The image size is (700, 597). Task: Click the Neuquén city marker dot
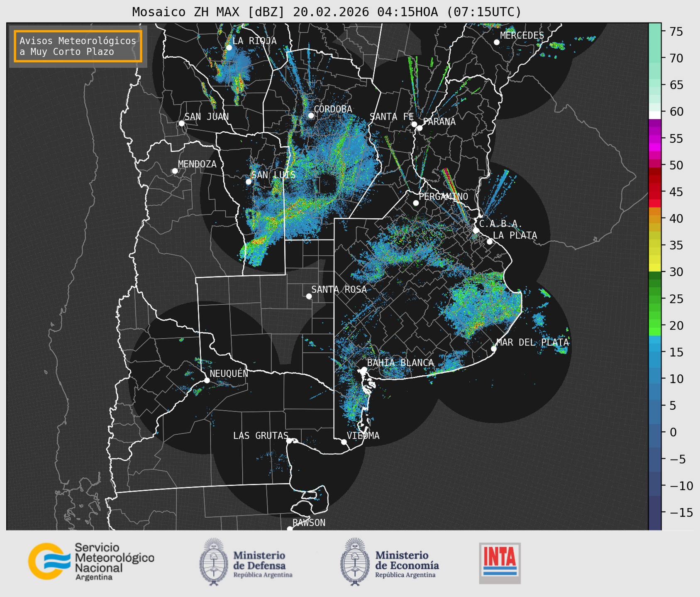tap(207, 380)
